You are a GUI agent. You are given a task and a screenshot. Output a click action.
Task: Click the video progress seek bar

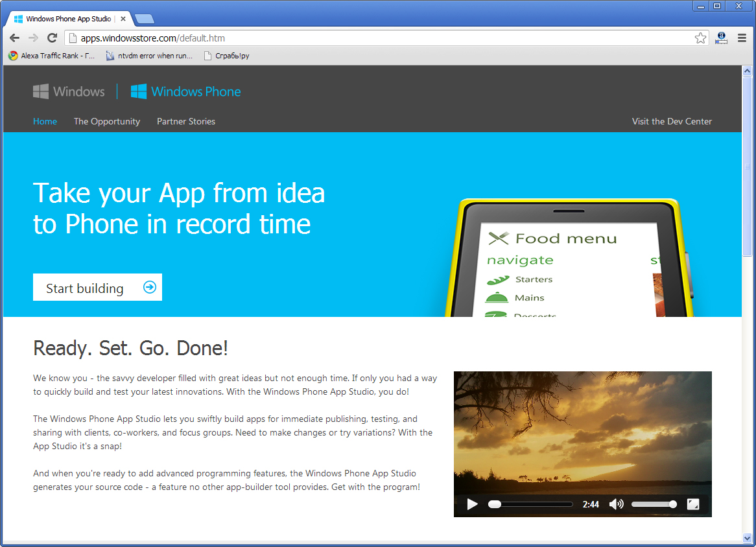(x=530, y=504)
